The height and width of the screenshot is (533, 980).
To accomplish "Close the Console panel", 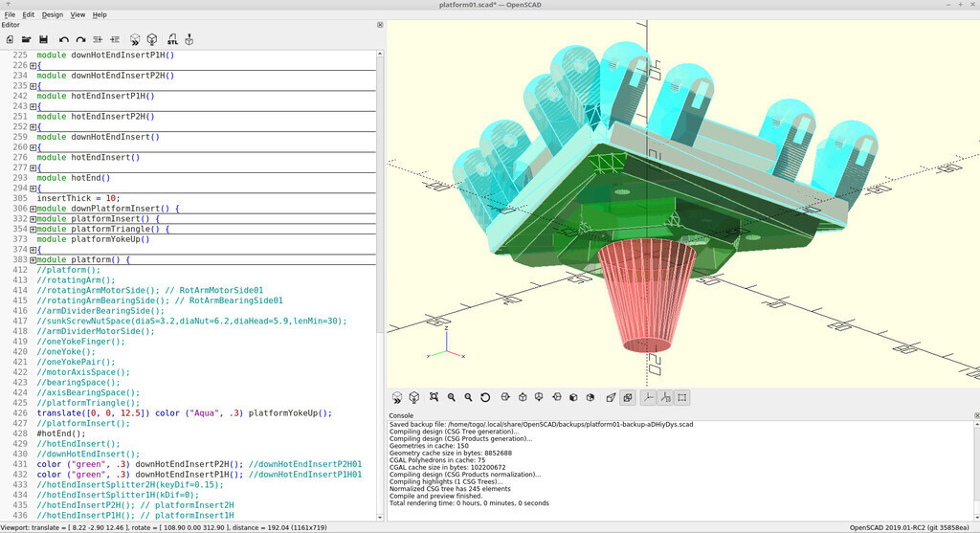I will 977,415.
